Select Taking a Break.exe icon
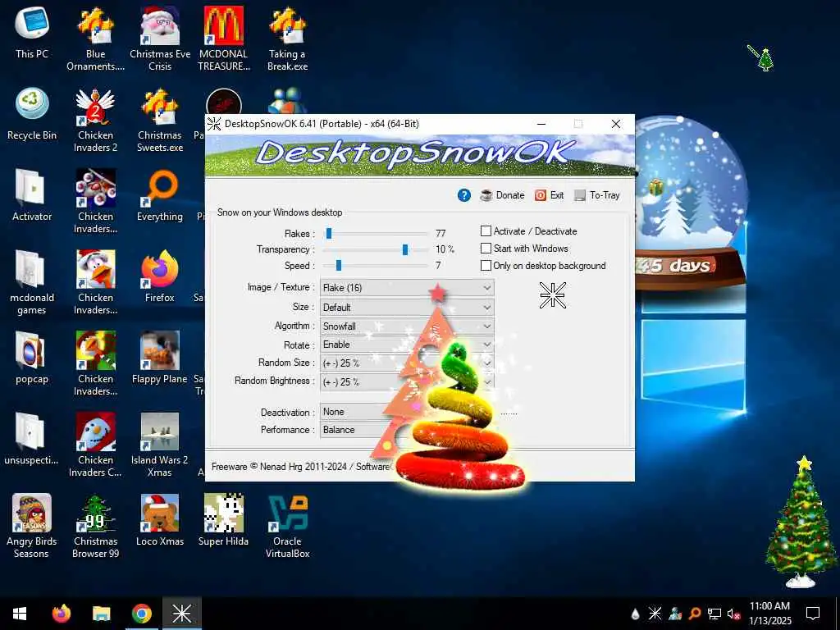 [288, 39]
